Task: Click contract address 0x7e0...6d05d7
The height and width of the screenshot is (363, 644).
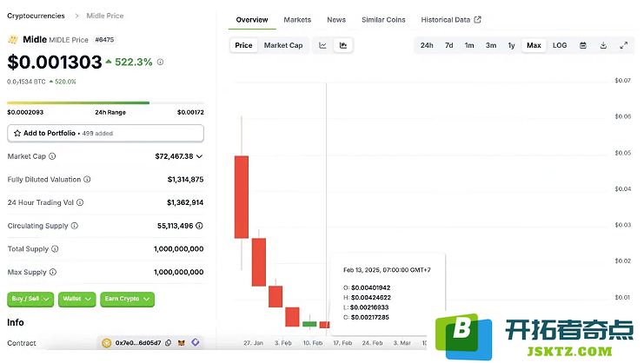Action: pos(138,343)
